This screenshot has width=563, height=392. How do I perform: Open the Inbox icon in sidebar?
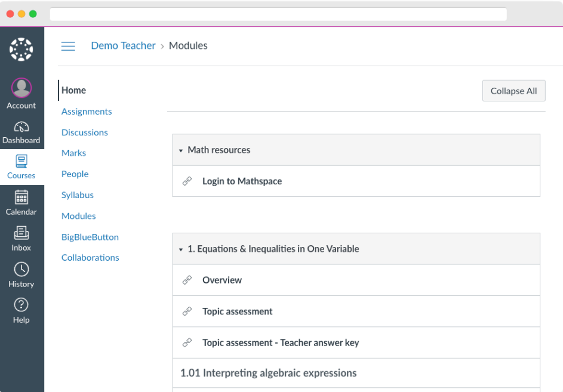click(21, 233)
